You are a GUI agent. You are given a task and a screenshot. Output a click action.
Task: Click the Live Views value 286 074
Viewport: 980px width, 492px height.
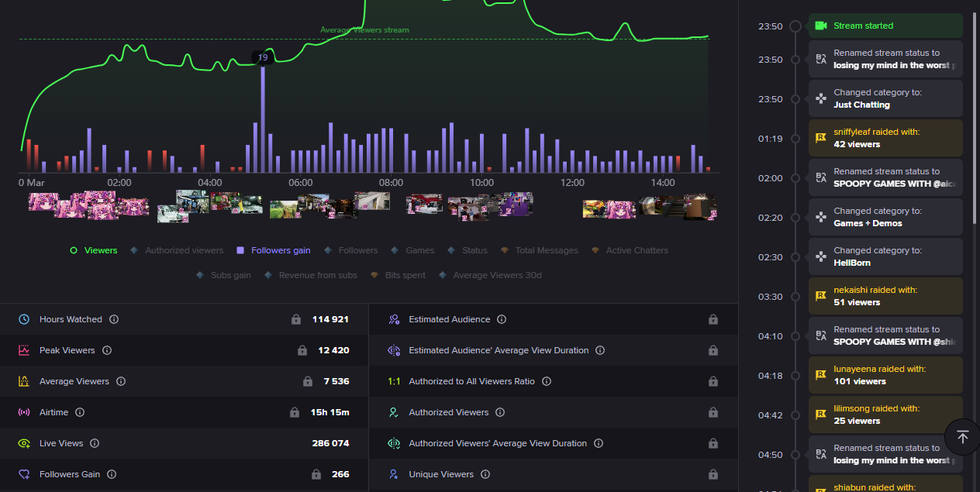point(330,443)
